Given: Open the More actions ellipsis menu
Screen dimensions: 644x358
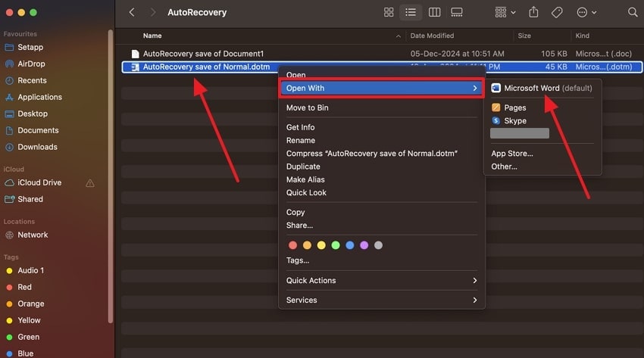Looking at the screenshot, I should pos(586,12).
